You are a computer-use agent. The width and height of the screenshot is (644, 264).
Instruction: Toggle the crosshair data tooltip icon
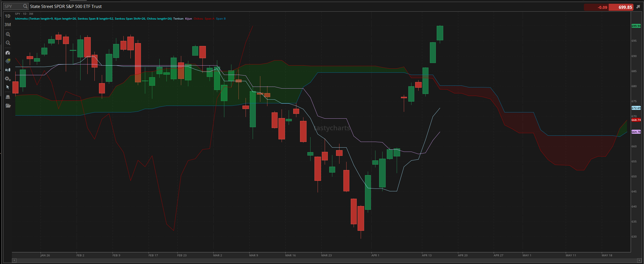8,61
